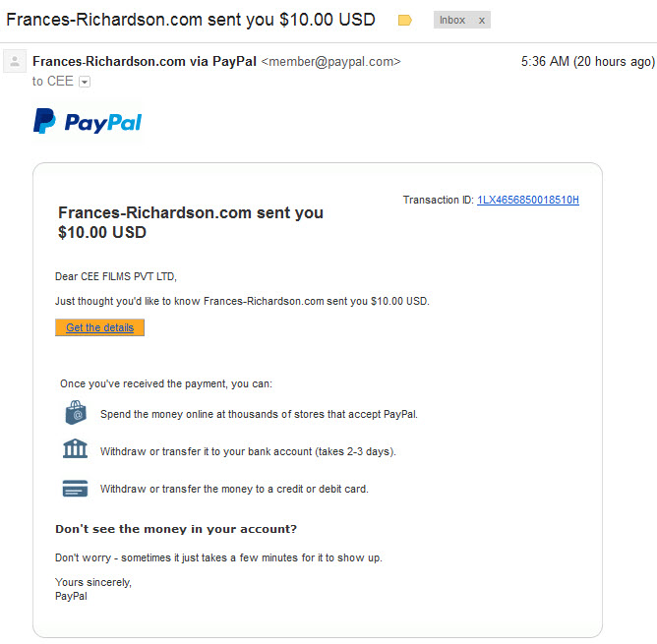The width and height of the screenshot is (657, 644).
Task: Click the PayPal logo image
Action: click(88, 122)
